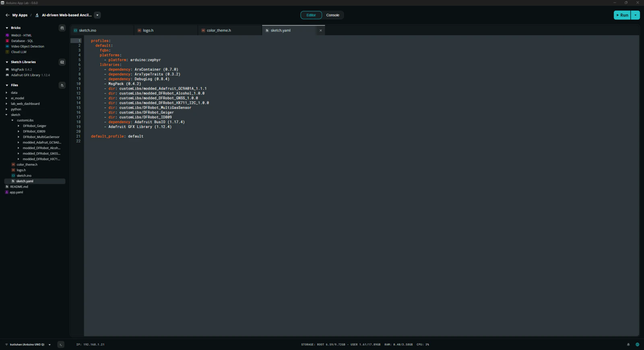The width and height of the screenshot is (644, 350).
Task: Switch to Console view
Action: tap(333, 15)
